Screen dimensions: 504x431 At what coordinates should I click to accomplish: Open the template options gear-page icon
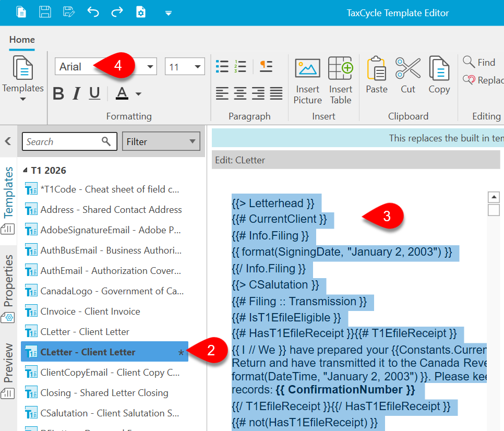pyautogui.click(x=141, y=13)
